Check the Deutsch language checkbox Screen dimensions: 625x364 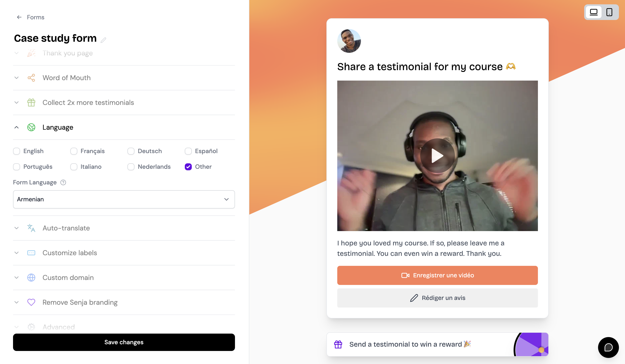[131, 151]
